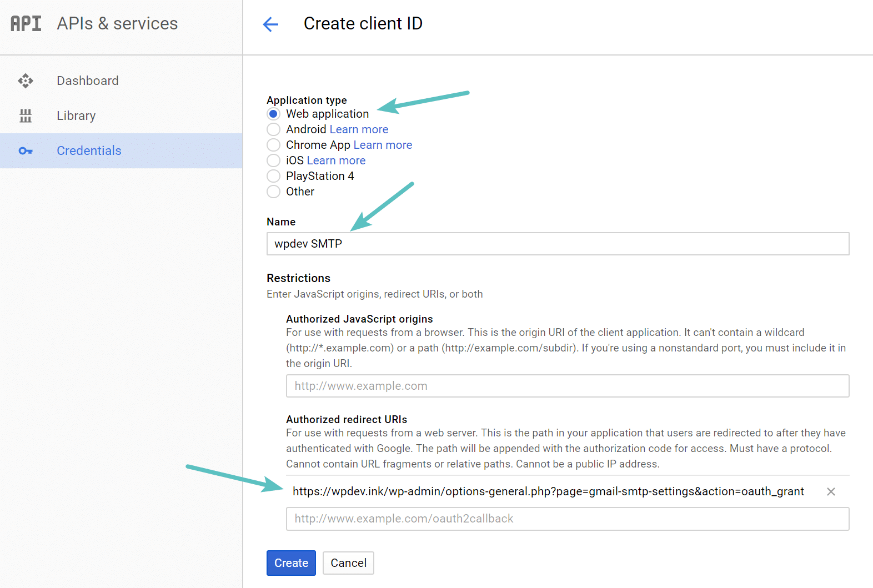
Task: Click the Credentials key icon
Action: [26, 150]
